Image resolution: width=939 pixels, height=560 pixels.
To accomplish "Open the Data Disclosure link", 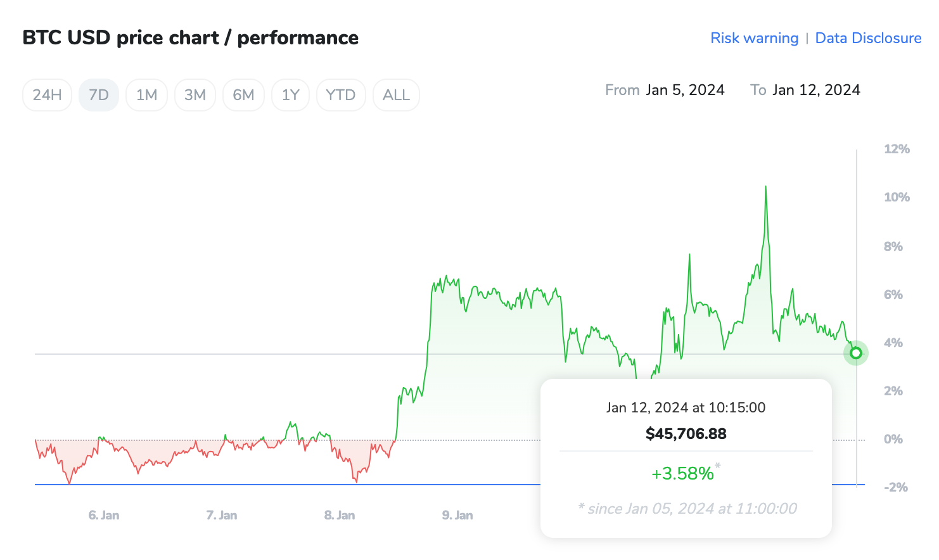I will [868, 38].
